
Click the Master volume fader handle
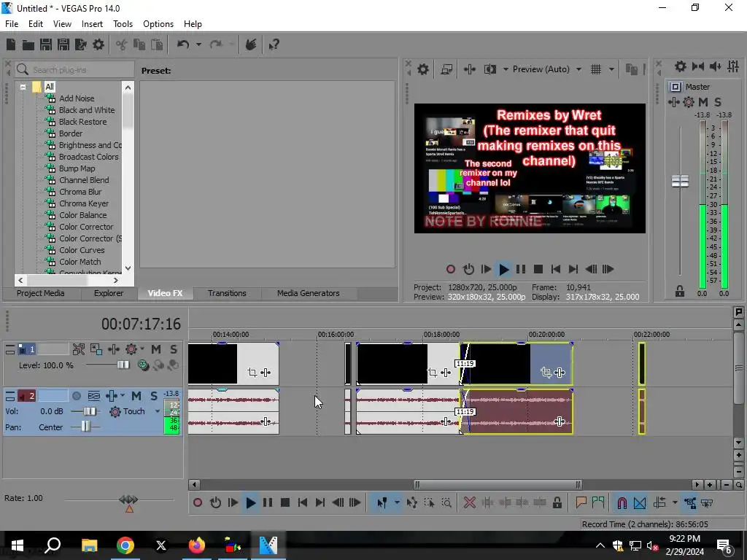pyautogui.click(x=680, y=181)
